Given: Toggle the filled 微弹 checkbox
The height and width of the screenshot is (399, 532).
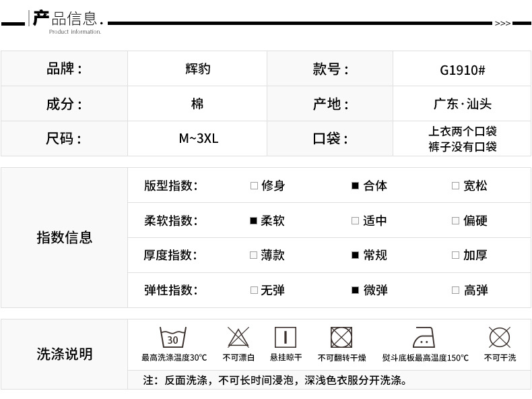Looking at the screenshot, I should (356, 290).
